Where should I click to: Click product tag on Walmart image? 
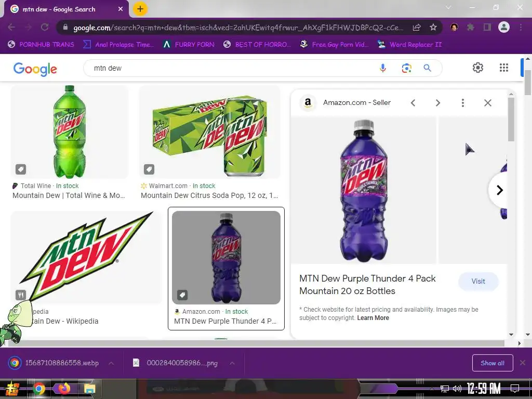(149, 169)
